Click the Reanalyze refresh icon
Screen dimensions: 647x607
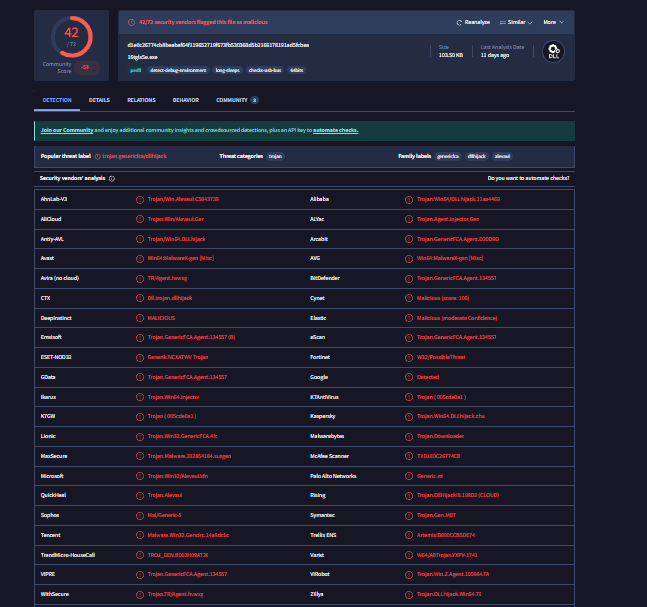(460, 21)
